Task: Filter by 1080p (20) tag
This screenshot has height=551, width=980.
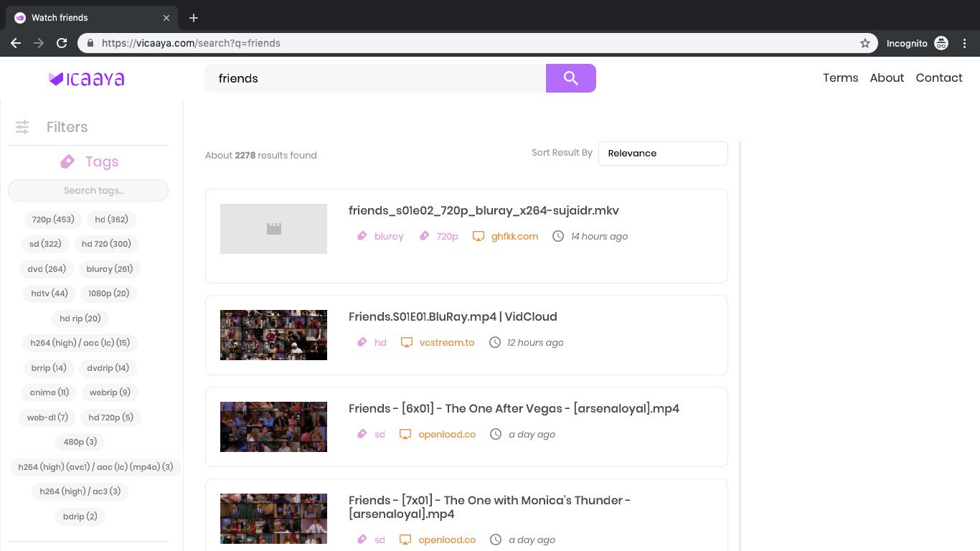Action: (109, 293)
